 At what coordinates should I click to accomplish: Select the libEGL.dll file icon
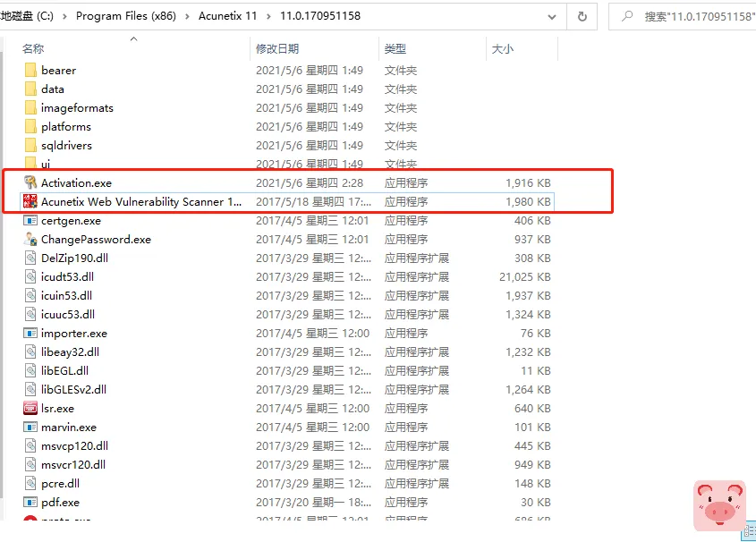(30, 370)
